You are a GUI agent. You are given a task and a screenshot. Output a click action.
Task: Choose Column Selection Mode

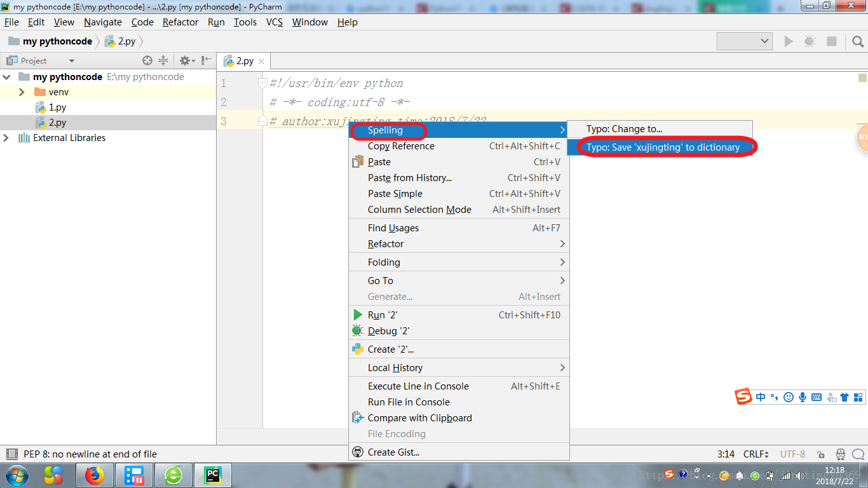(x=459, y=210)
